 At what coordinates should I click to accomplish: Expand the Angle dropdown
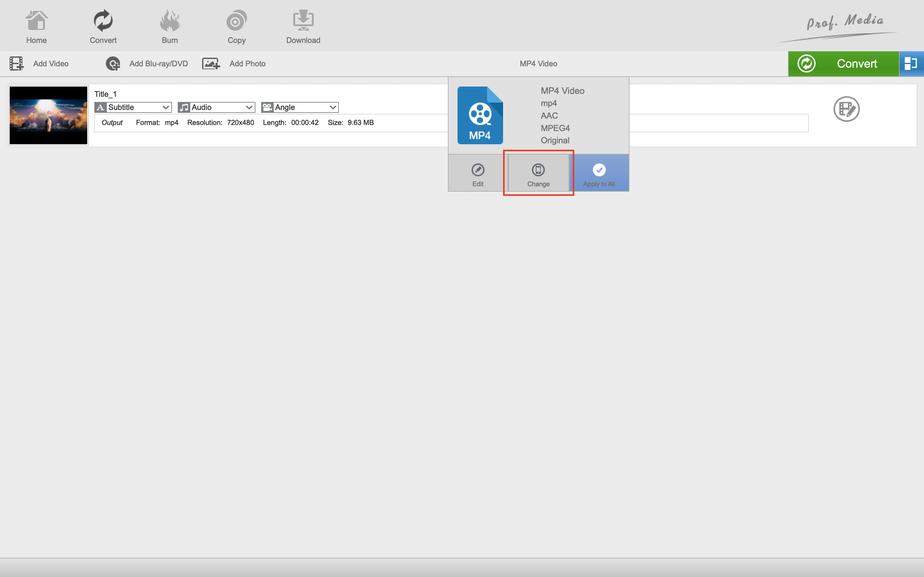[x=333, y=108]
